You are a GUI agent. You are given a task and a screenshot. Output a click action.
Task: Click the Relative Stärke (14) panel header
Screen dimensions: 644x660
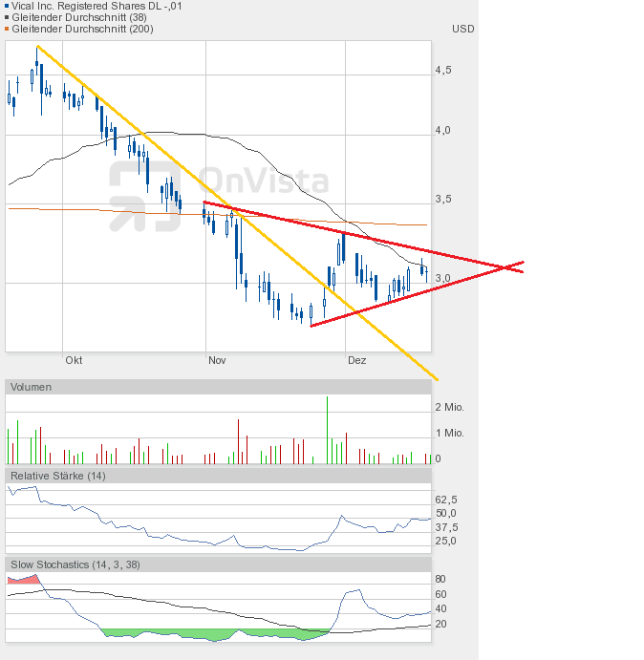click(218, 476)
